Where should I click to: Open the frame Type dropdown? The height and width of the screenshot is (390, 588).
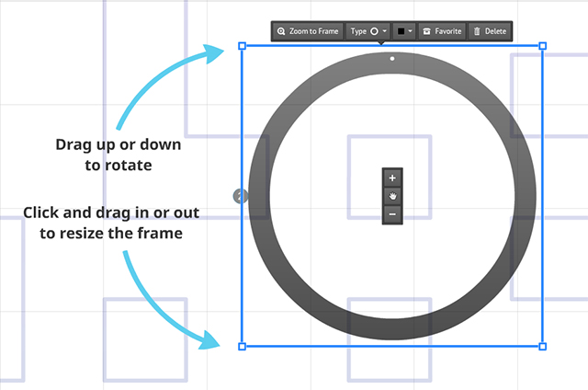tap(368, 31)
